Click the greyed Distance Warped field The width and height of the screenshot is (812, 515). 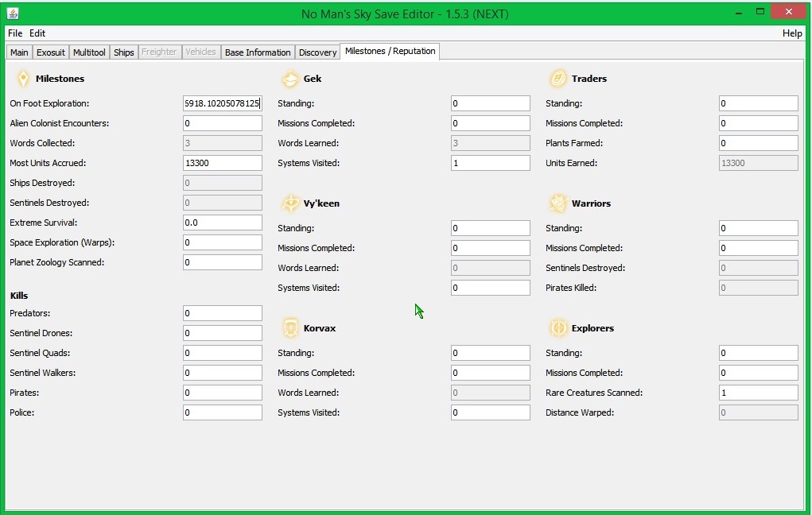click(x=759, y=412)
